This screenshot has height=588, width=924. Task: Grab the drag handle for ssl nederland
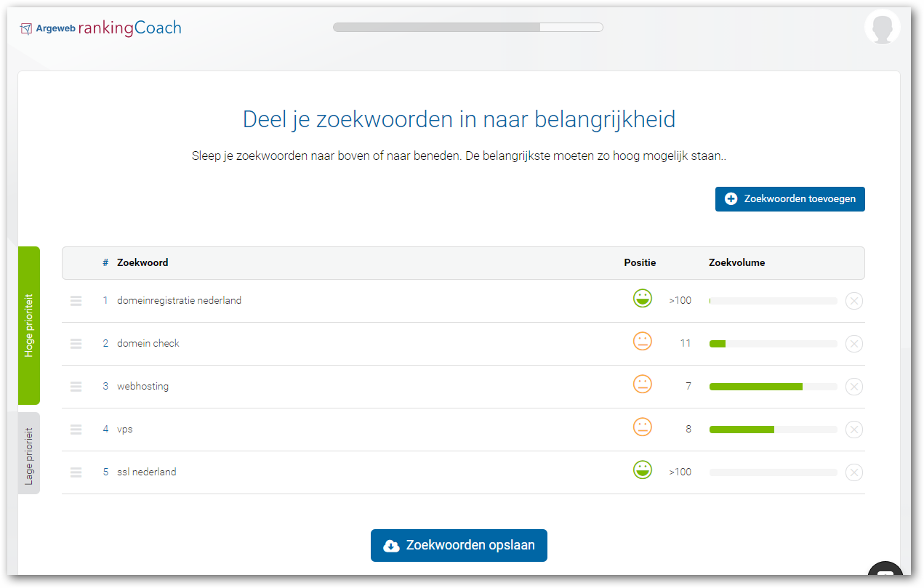[x=76, y=472]
